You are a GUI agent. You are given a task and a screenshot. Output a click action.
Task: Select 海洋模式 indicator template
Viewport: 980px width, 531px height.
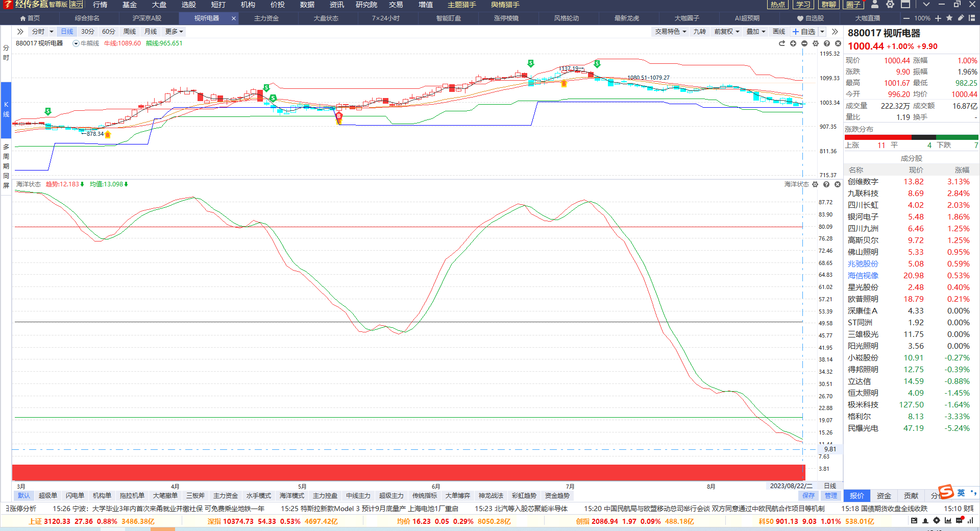[x=292, y=496]
